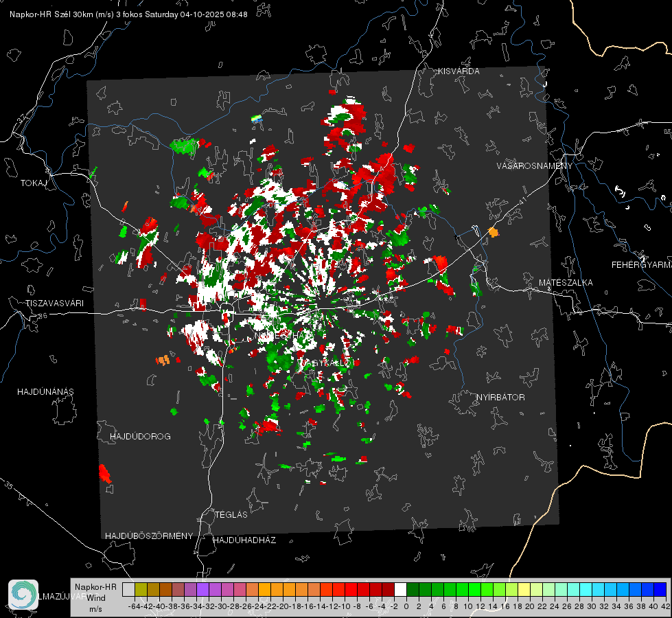672x618 pixels.
Task: Select the cyan swatch between 28 and 30
Action: [x=586, y=590]
